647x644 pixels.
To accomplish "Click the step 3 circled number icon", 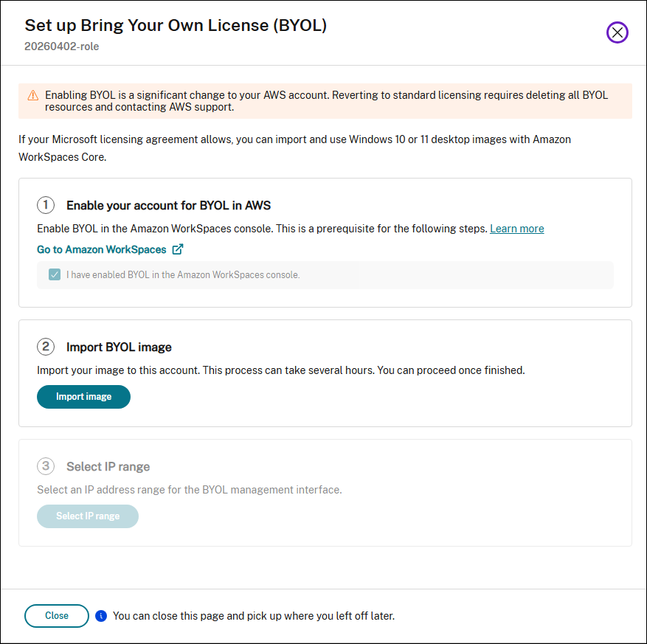I will (46, 466).
